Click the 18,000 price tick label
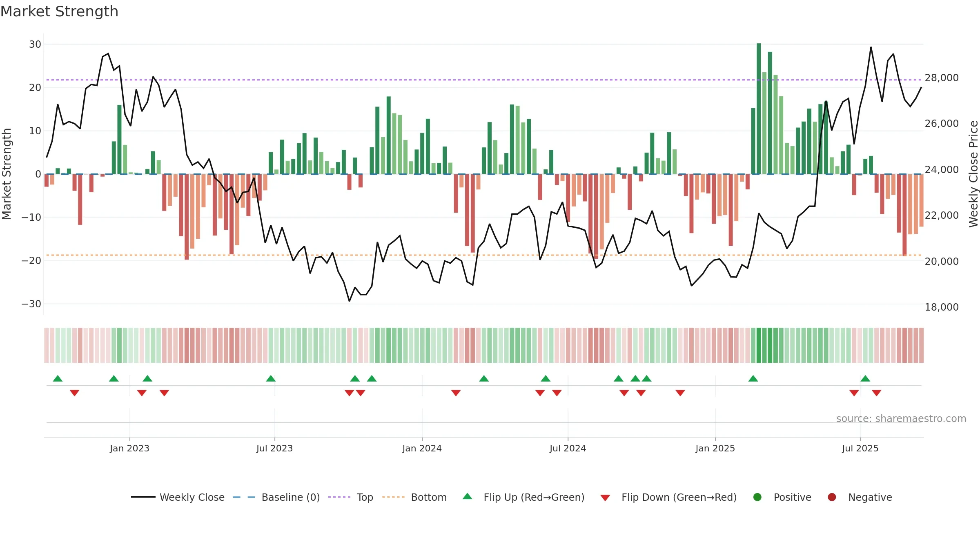 (x=942, y=307)
